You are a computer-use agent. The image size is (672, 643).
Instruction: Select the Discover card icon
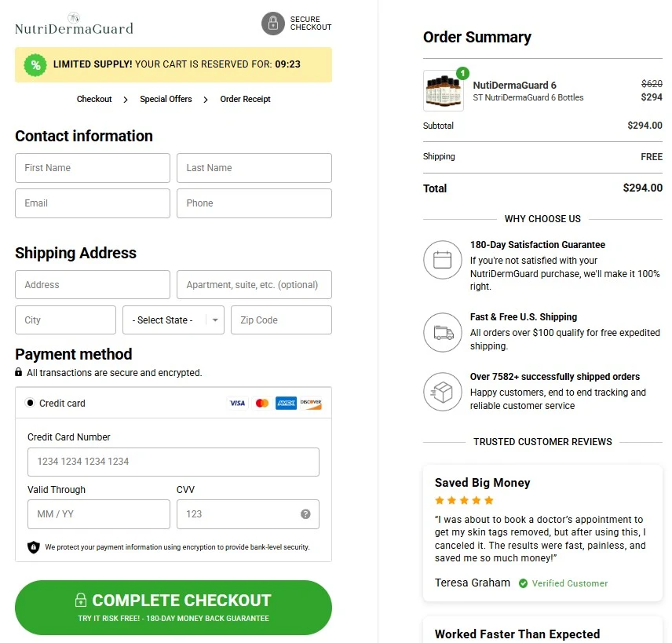[311, 403]
